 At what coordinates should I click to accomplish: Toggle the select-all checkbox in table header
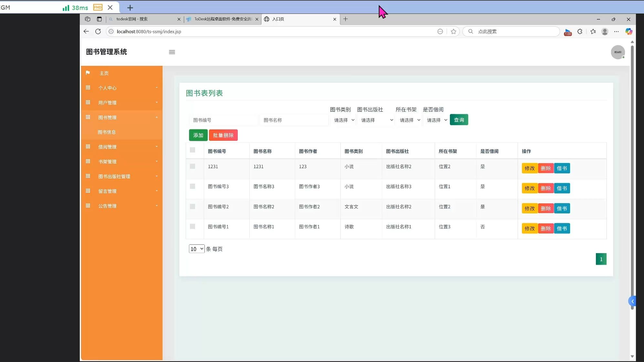click(192, 150)
